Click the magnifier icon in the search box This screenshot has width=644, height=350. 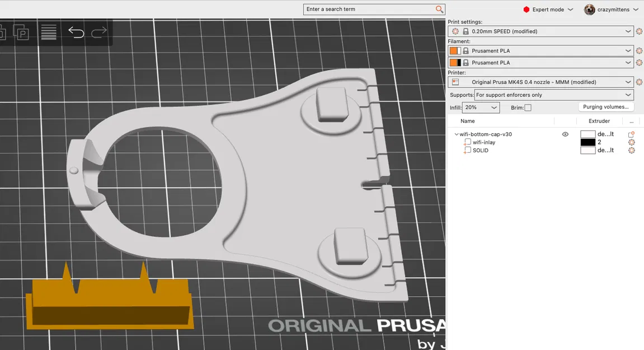click(x=439, y=9)
